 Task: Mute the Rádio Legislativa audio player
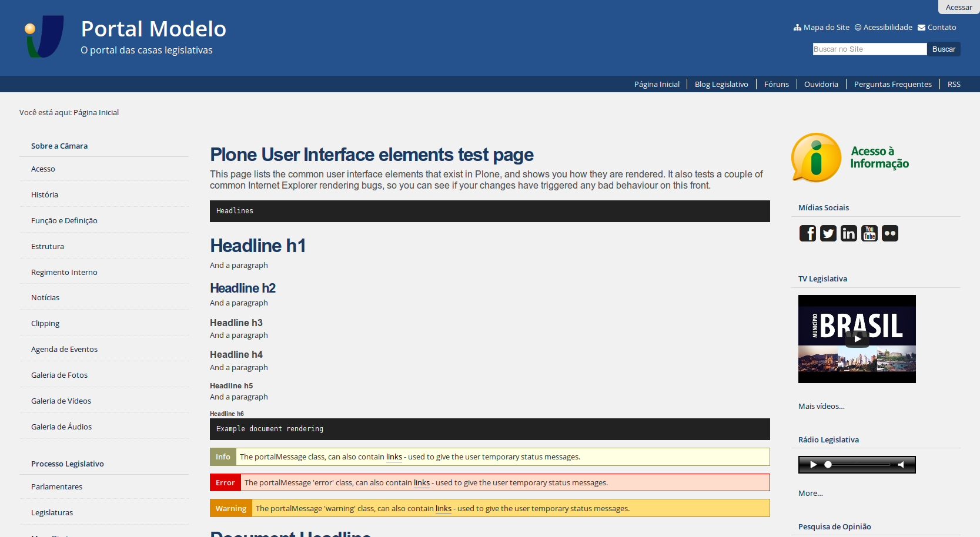click(x=901, y=465)
